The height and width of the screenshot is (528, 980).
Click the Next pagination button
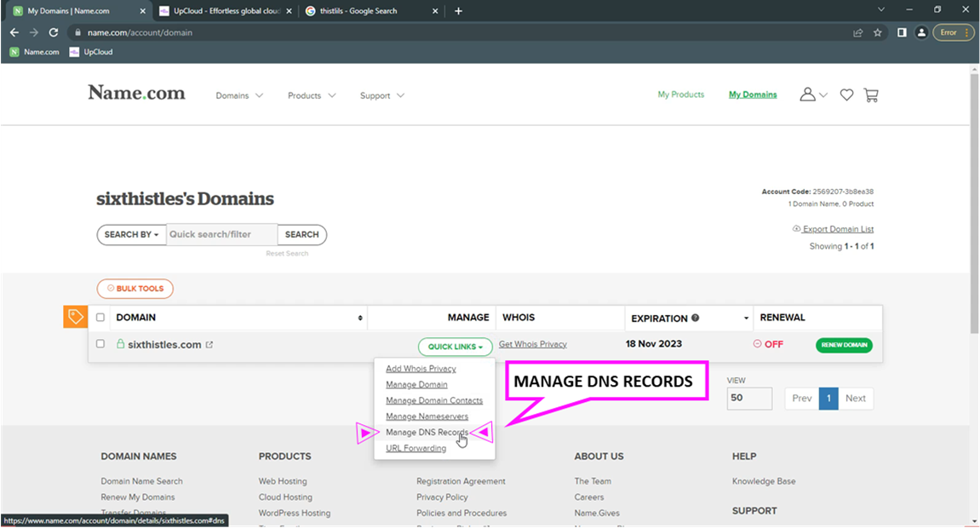click(x=856, y=398)
